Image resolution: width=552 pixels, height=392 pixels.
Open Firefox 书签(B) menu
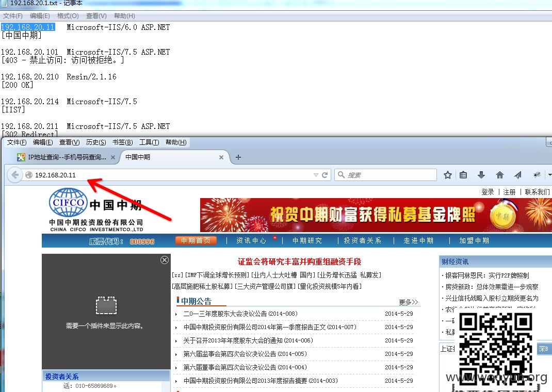[x=122, y=142]
